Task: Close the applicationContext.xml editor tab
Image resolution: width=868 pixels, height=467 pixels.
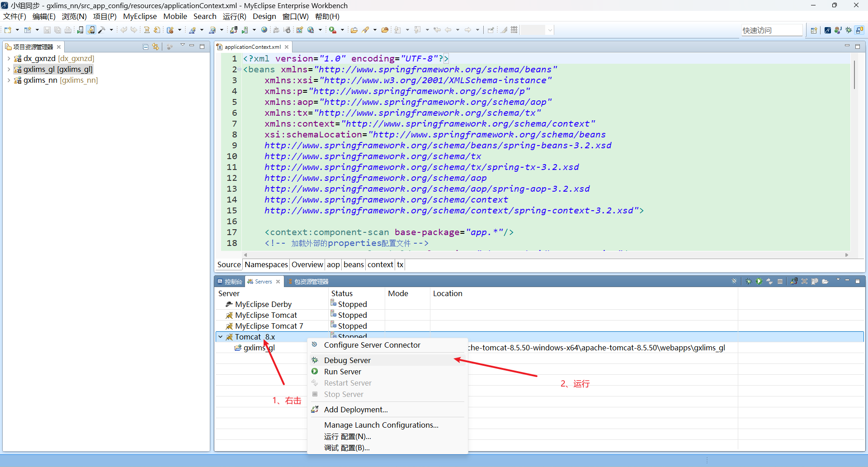Action: pyautogui.click(x=287, y=47)
